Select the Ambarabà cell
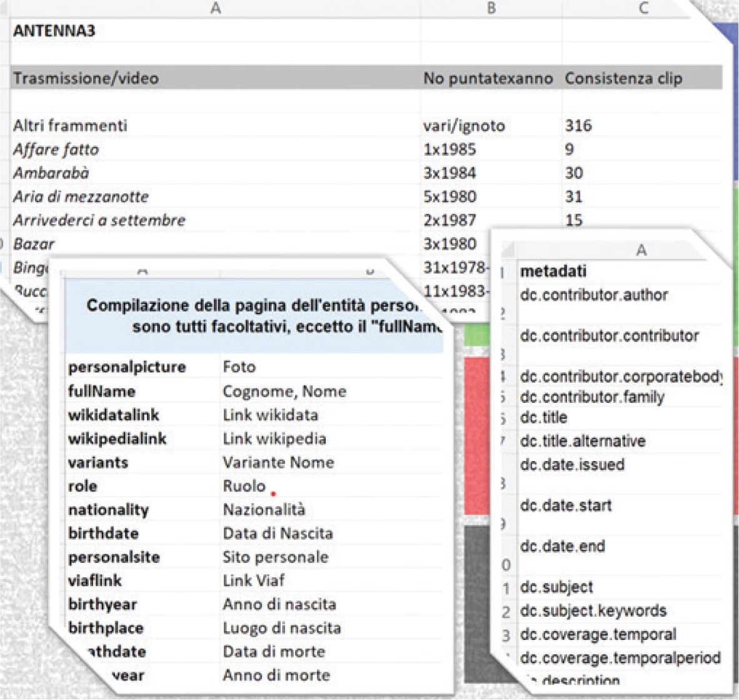 click(x=215, y=173)
